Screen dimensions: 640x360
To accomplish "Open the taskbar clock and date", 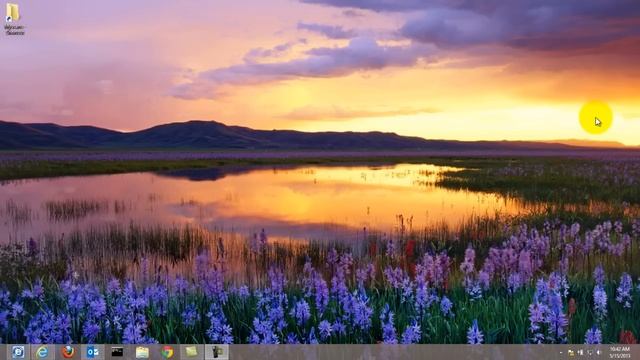I will coord(620,352).
